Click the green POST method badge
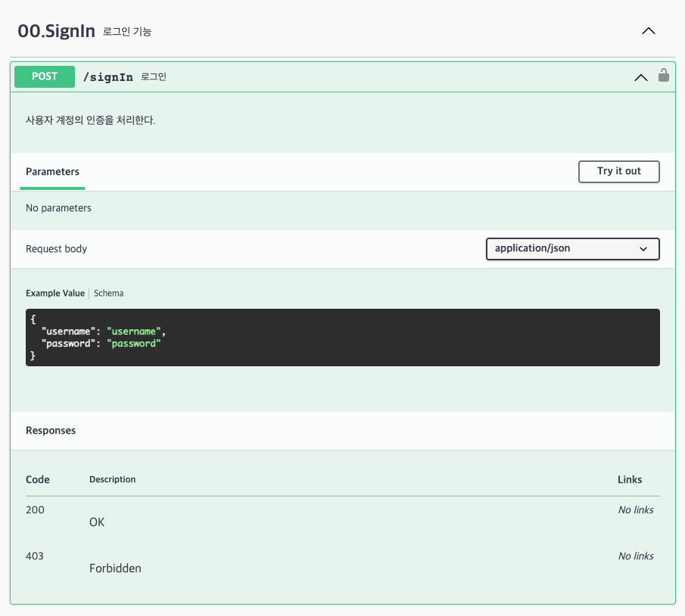This screenshot has height=616, width=685. 45,76
